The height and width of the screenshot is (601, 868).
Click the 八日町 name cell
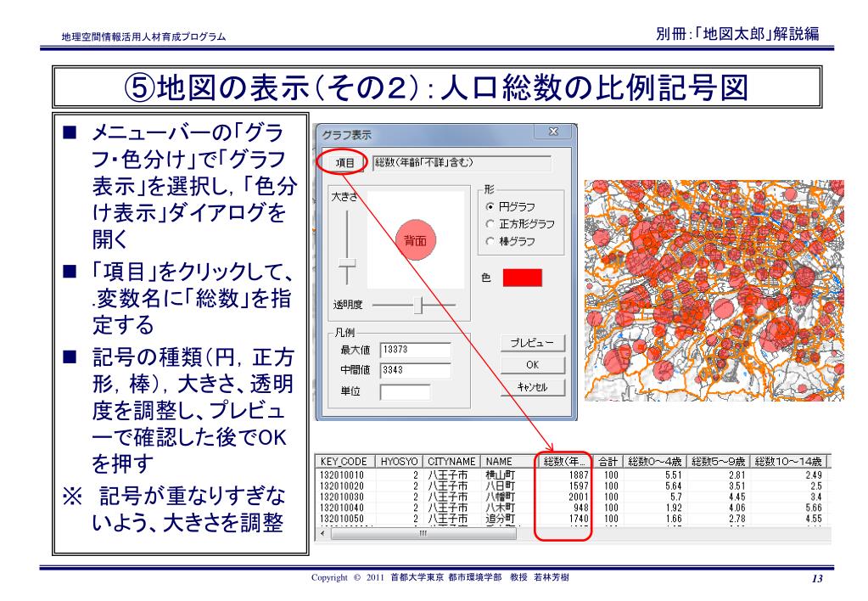pyautogui.click(x=500, y=486)
